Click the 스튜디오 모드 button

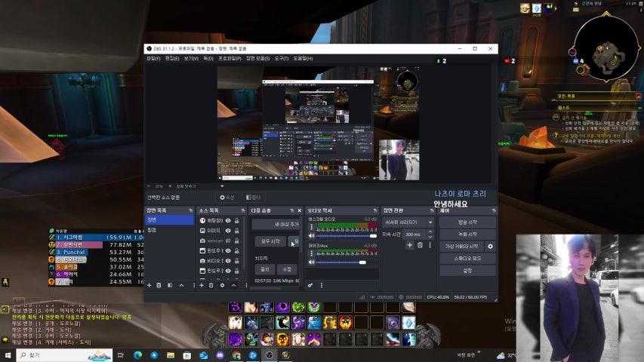(467, 259)
